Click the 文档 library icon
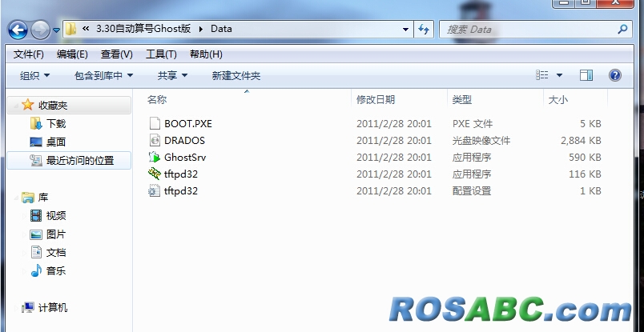 (36, 252)
